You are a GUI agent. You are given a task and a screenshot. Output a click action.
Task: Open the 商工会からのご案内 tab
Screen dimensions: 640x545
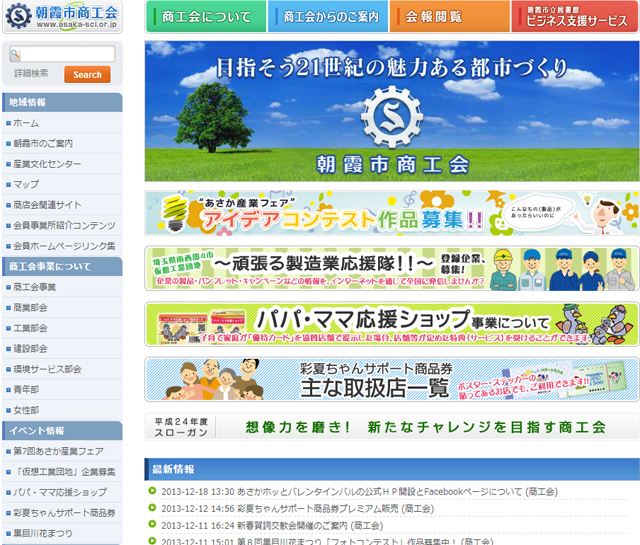tap(328, 17)
